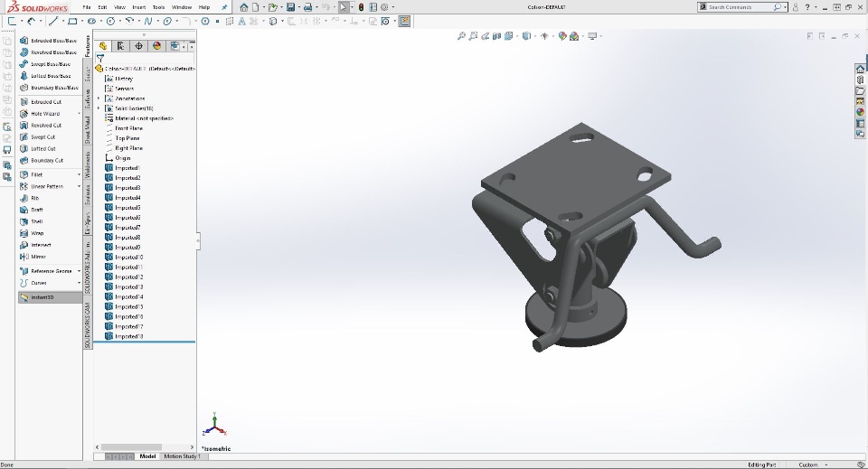Open the Hole Wizard dropdown arrow

79,113
